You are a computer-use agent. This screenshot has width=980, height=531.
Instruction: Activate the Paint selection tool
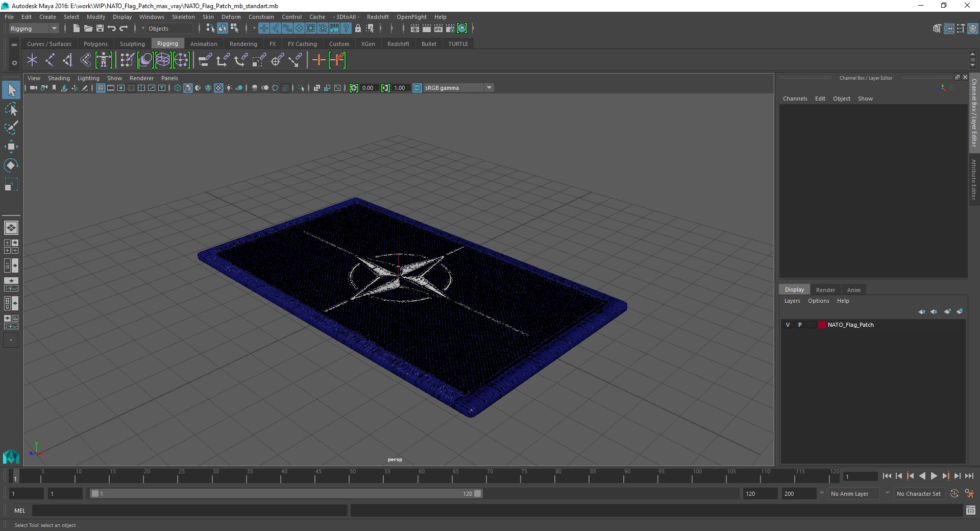[11, 128]
